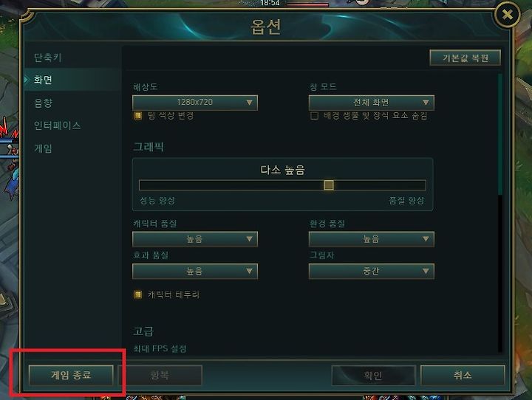Open the 그림자 중간 dropdown
Image resolution: width=532 pixels, height=400 pixels.
[371, 271]
